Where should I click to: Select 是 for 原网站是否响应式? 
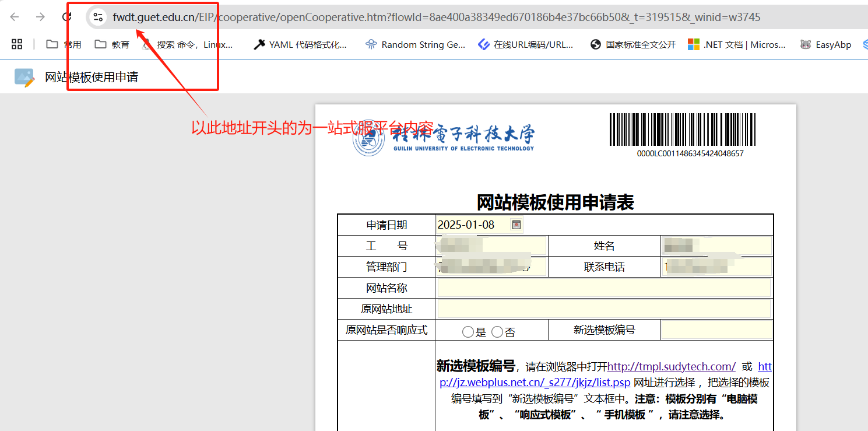point(468,332)
